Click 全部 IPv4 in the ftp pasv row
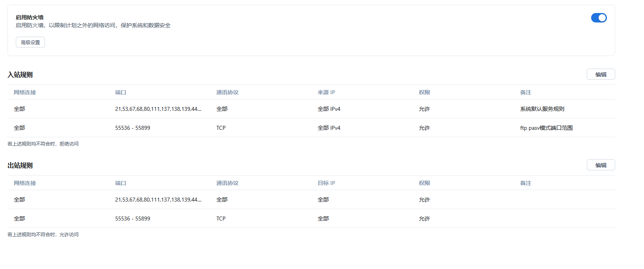Viewport: 644px width, 269px height. coord(329,128)
